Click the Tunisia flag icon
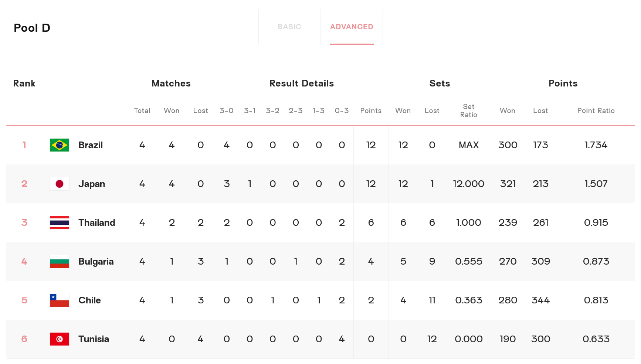This screenshot has width=641, height=364. point(60,339)
